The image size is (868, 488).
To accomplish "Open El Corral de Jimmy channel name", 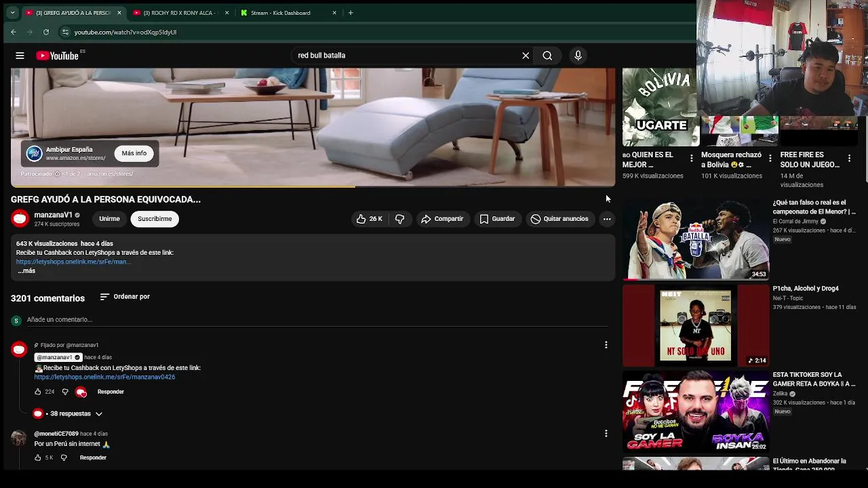I will point(795,222).
